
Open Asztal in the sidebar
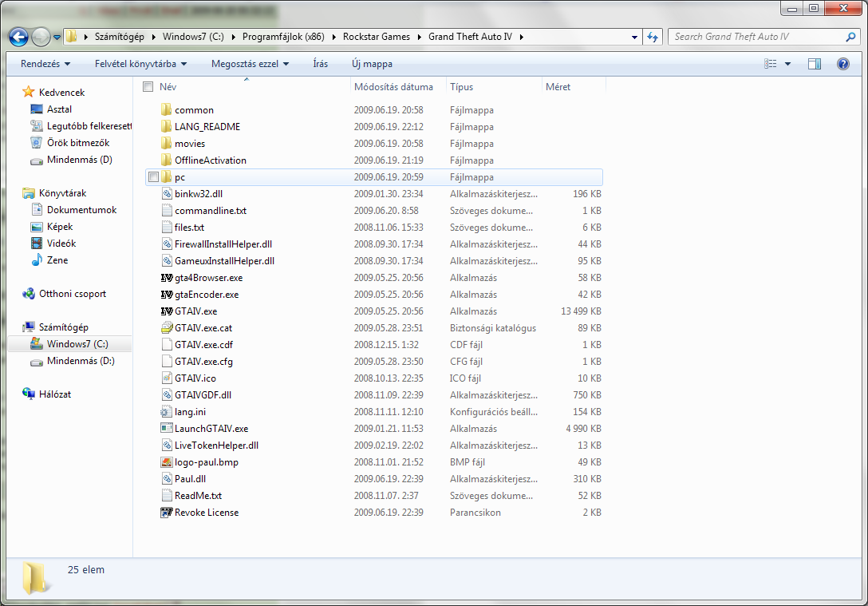point(59,109)
